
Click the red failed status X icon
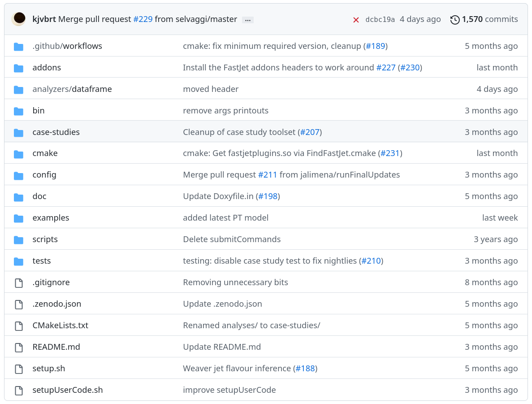tap(356, 20)
